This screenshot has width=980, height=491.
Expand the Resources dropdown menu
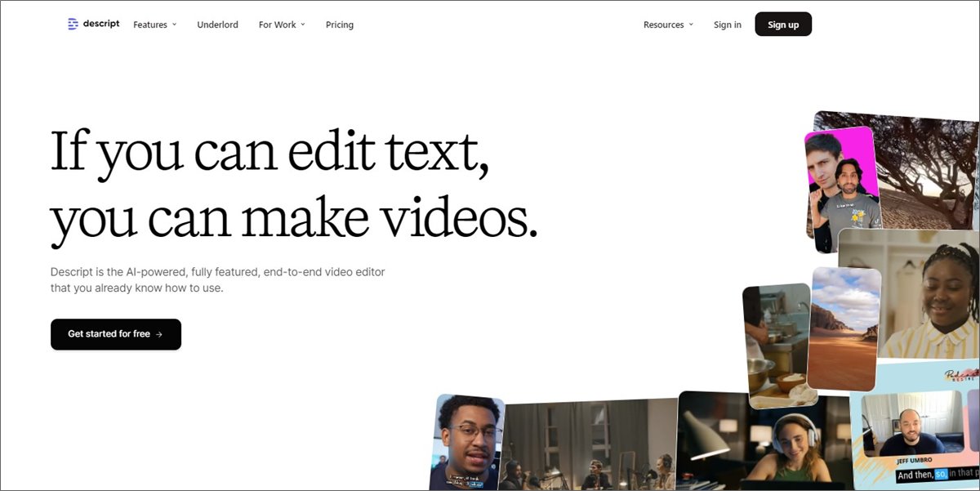[x=667, y=25]
